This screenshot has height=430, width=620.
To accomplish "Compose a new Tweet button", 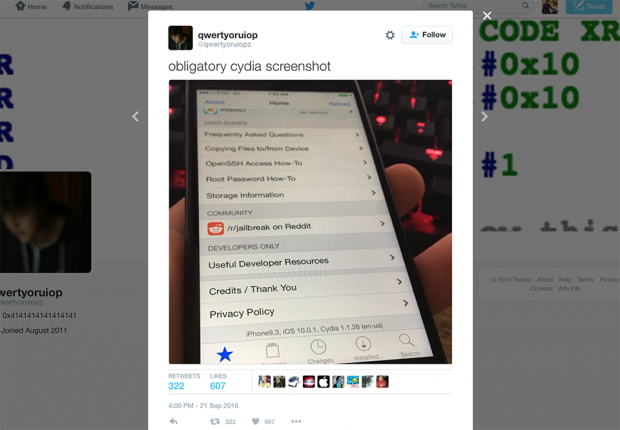I will 589,7.
